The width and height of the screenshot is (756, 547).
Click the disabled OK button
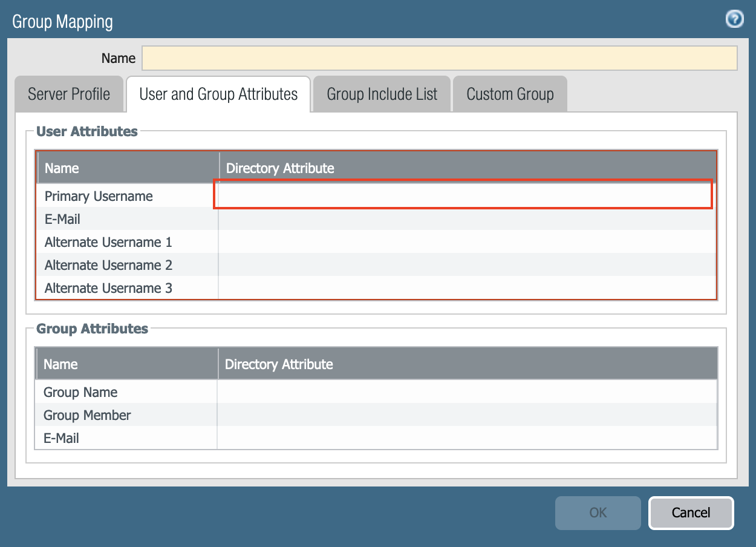pyautogui.click(x=598, y=513)
